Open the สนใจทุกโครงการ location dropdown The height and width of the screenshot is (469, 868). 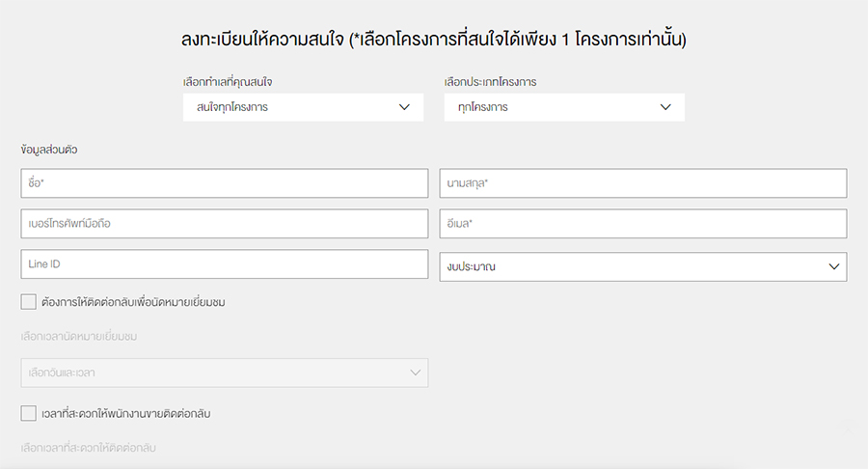[x=289, y=107]
